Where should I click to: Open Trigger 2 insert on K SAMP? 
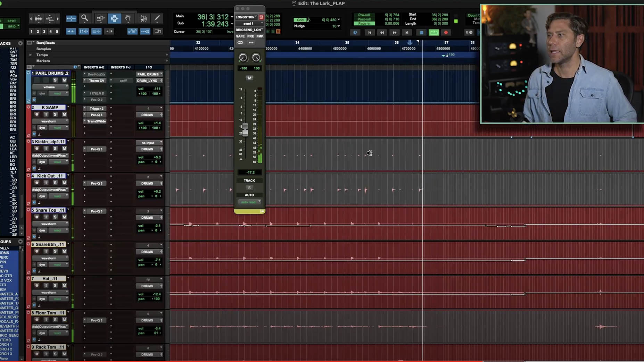point(97,108)
